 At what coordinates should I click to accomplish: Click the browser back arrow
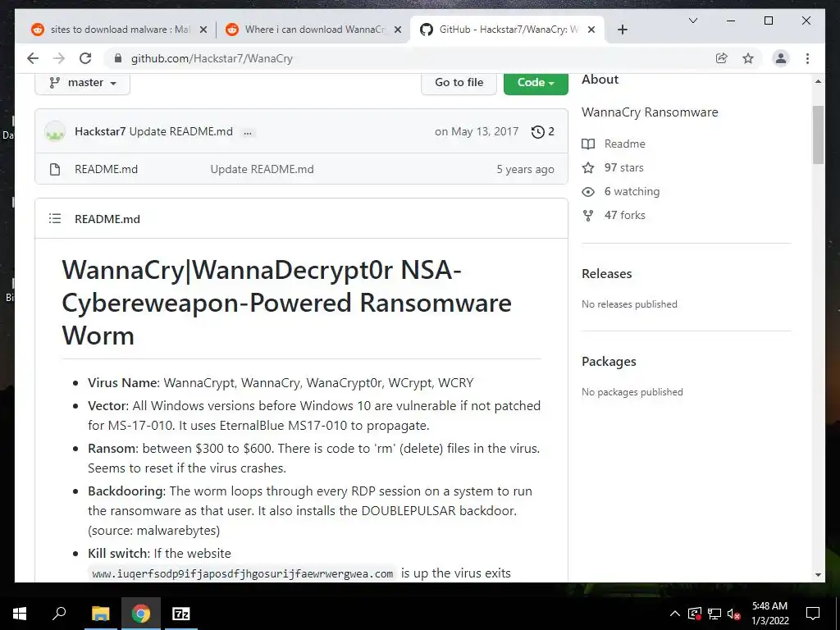(33, 58)
